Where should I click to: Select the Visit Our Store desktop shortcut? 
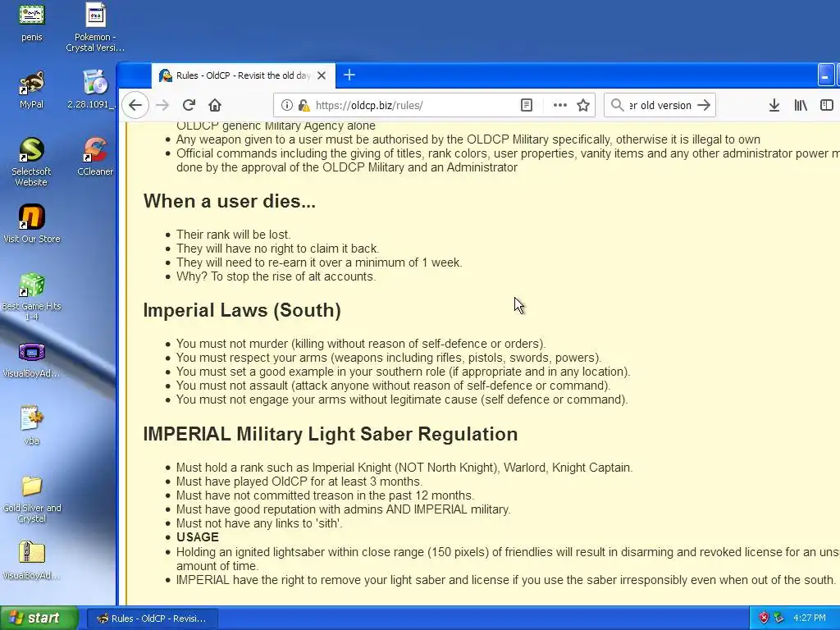click(32, 224)
